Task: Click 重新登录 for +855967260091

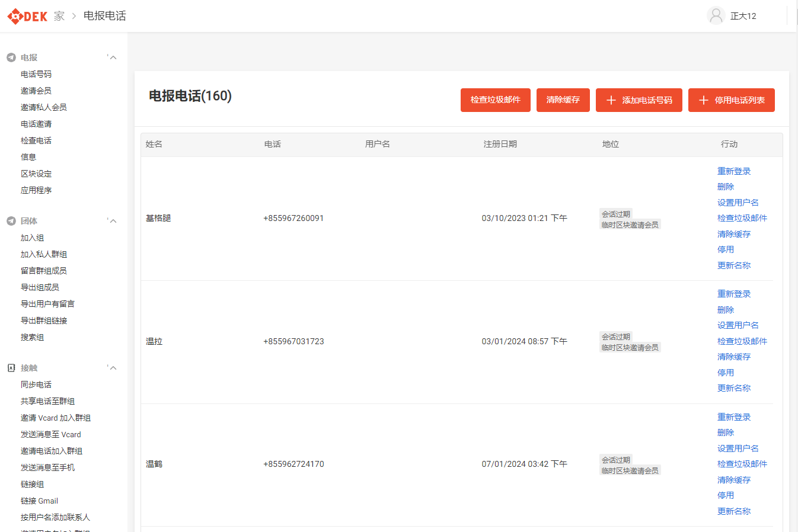Action: 734,171
